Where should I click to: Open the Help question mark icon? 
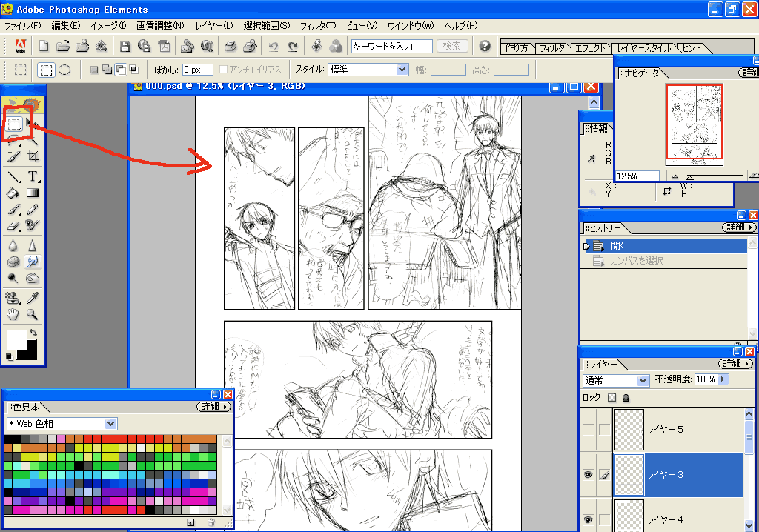[485, 46]
